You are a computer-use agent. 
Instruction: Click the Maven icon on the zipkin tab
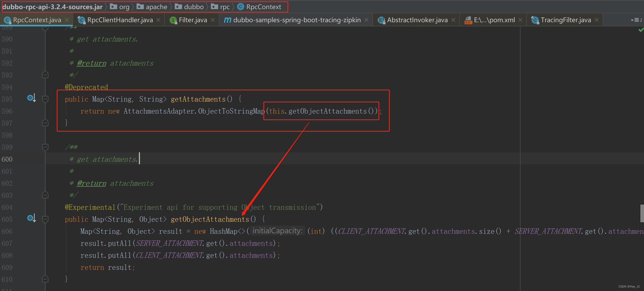227,20
